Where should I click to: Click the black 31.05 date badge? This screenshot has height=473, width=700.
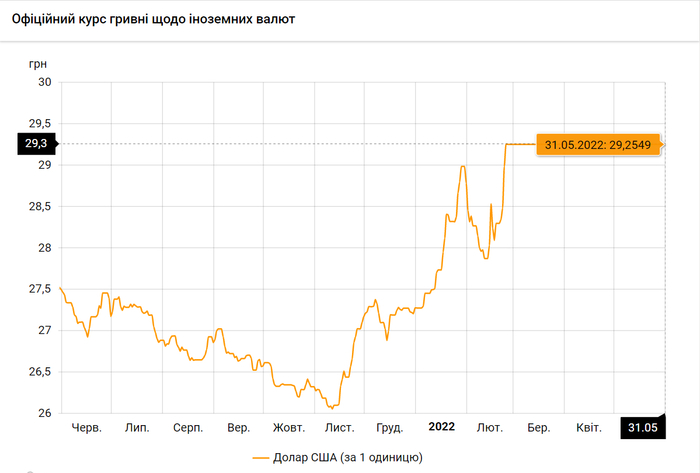642,427
